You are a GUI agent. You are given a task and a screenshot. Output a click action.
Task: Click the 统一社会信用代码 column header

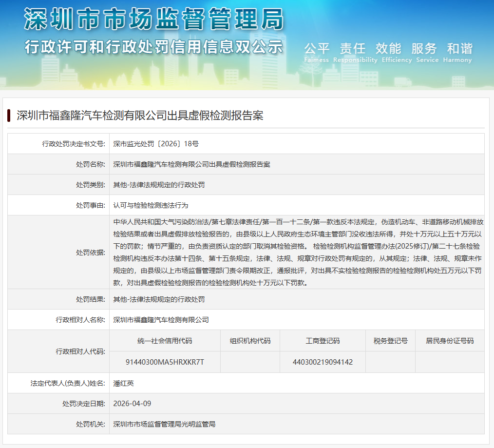pyautogui.click(x=165, y=341)
